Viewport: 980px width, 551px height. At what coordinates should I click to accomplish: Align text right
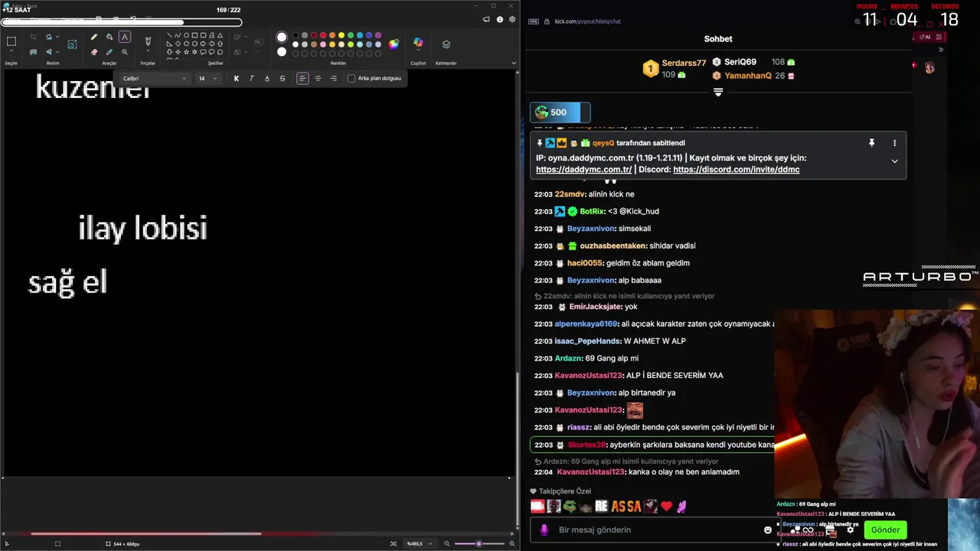(333, 78)
